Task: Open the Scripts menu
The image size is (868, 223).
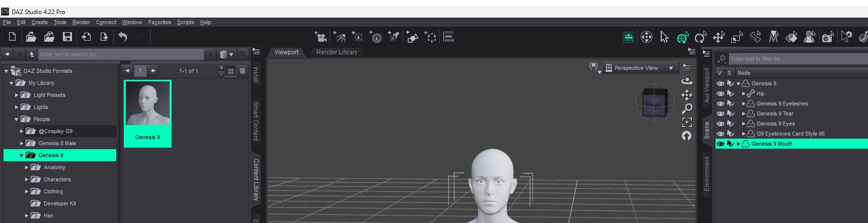Action: coord(186,22)
